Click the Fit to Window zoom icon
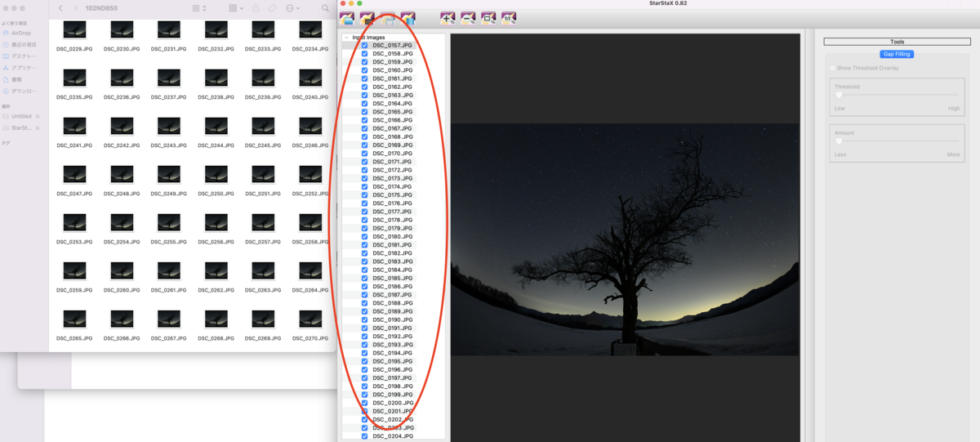Viewport: 980px width, 442px height. click(488, 18)
